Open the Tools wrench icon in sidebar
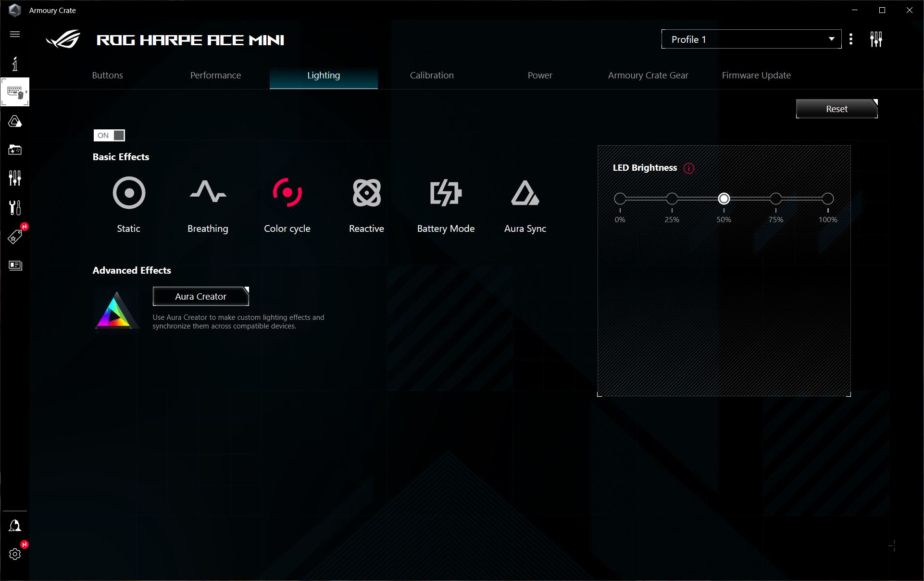 coord(15,207)
